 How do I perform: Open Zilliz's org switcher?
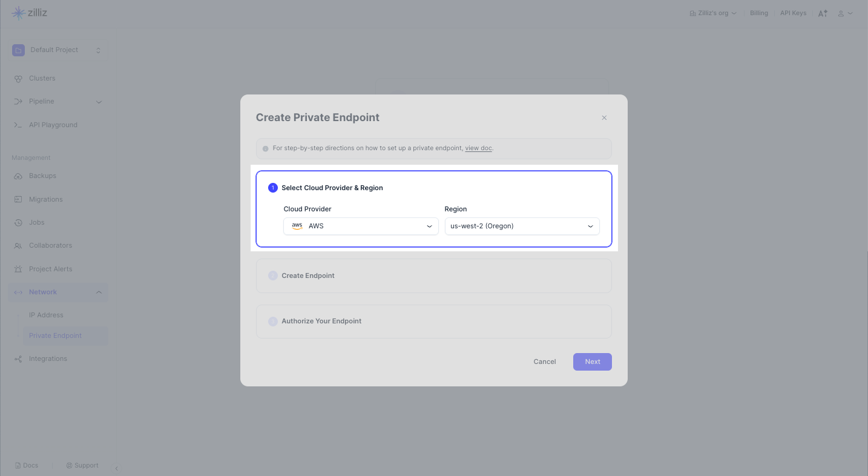coord(713,13)
